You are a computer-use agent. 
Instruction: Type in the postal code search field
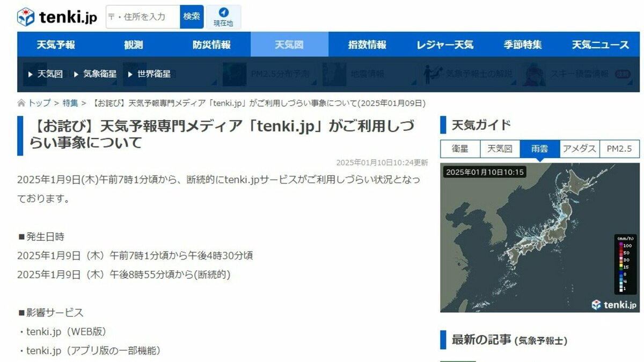click(x=142, y=17)
